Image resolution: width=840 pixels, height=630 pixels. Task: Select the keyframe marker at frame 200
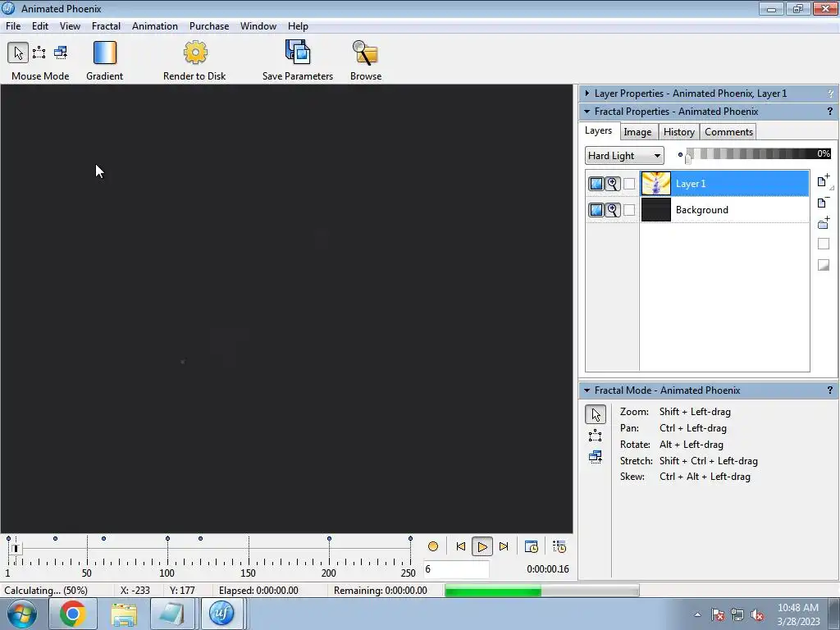click(329, 538)
